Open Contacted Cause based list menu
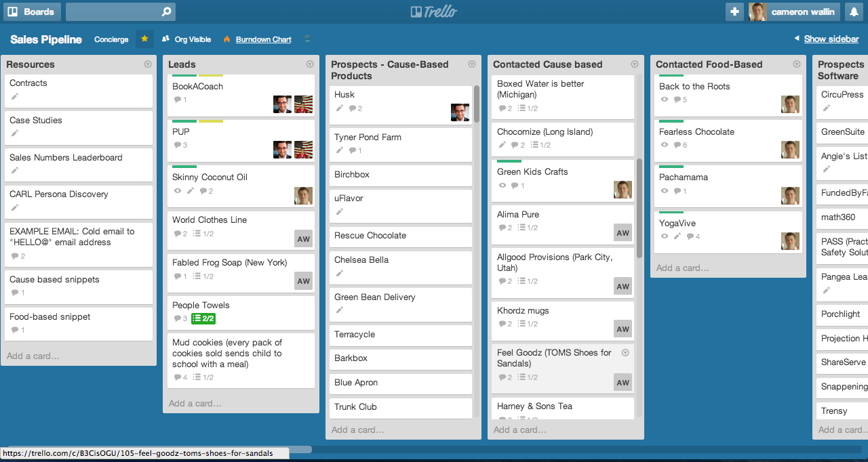The image size is (868, 462). pyautogui.click(x=635, y=64)
